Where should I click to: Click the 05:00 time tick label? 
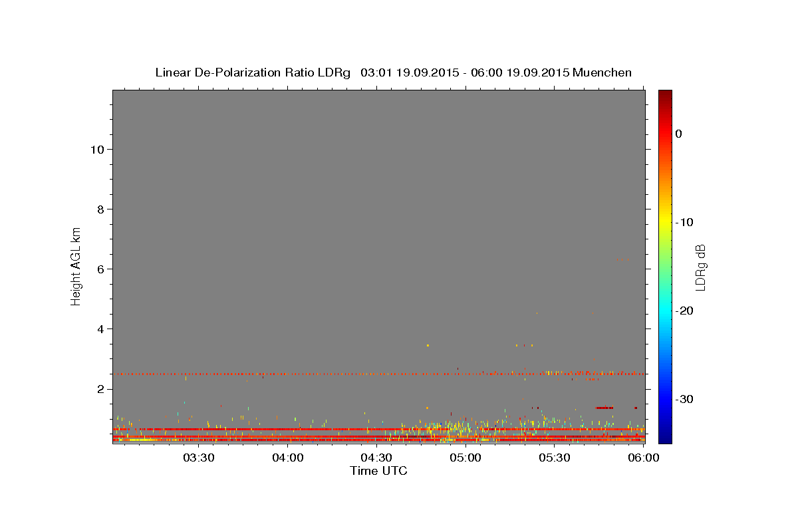click(465, 458)
